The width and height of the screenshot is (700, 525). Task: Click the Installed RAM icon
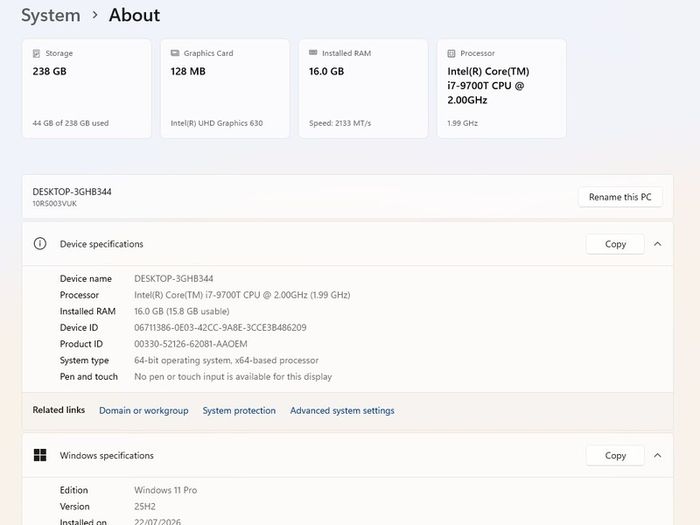(313, 53)
